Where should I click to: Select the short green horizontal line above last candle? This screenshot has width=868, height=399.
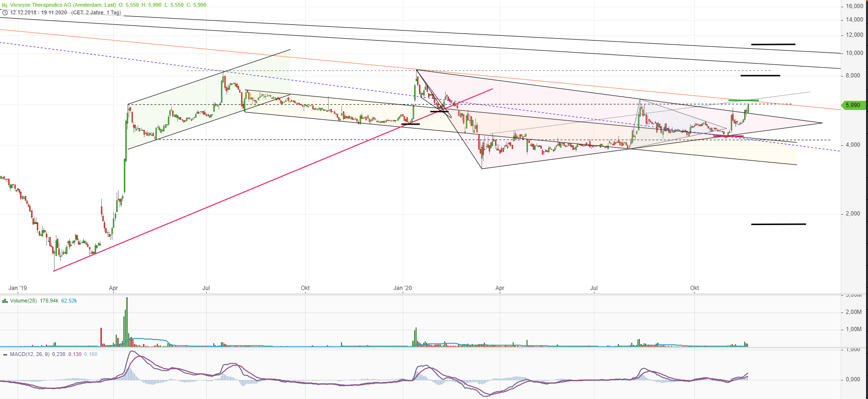click(743, 100)
